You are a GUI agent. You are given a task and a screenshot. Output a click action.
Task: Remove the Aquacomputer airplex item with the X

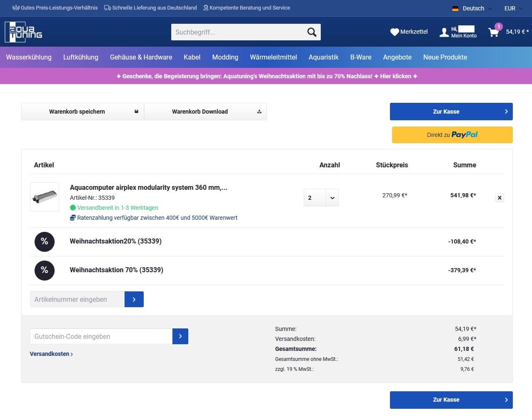tap(500, 198)
